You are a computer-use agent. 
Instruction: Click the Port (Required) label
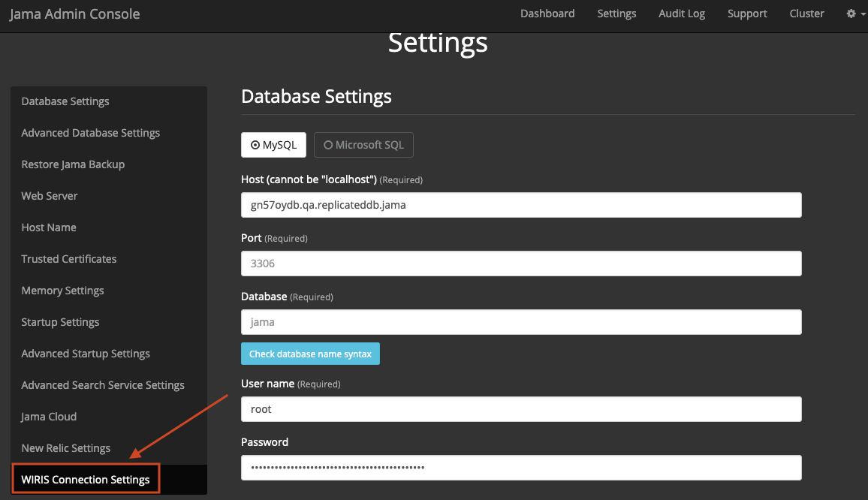(x=274, y=238)
